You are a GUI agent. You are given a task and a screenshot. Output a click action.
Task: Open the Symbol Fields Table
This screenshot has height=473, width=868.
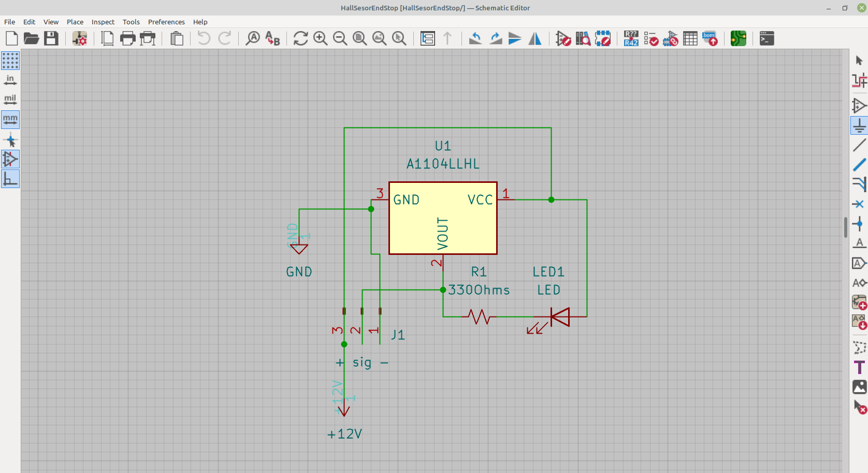coord(690,38)
